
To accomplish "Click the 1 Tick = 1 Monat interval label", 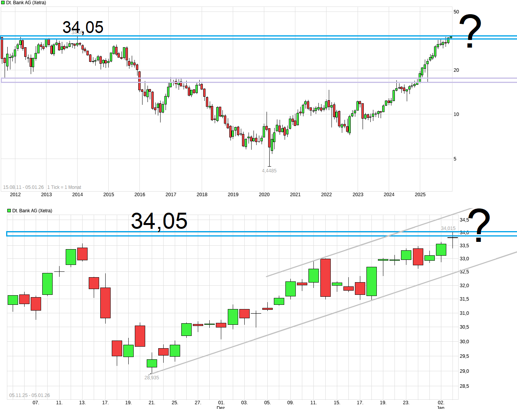I will click(x=64, y=187).
